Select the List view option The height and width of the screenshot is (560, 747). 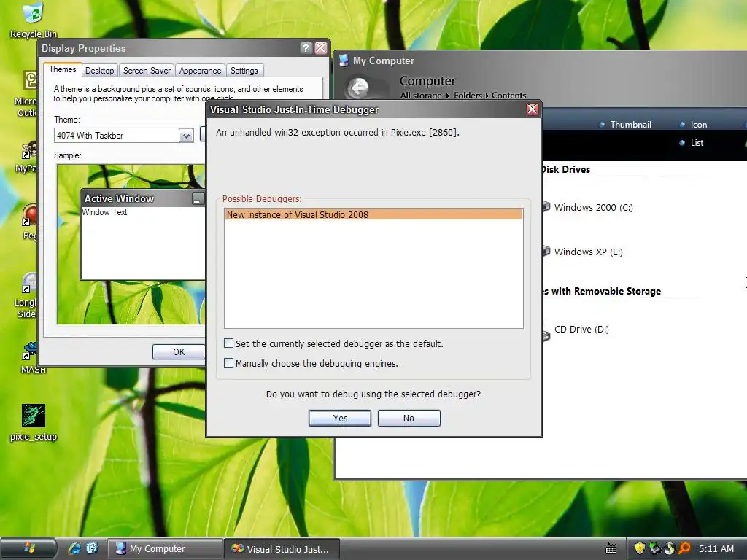692,142
